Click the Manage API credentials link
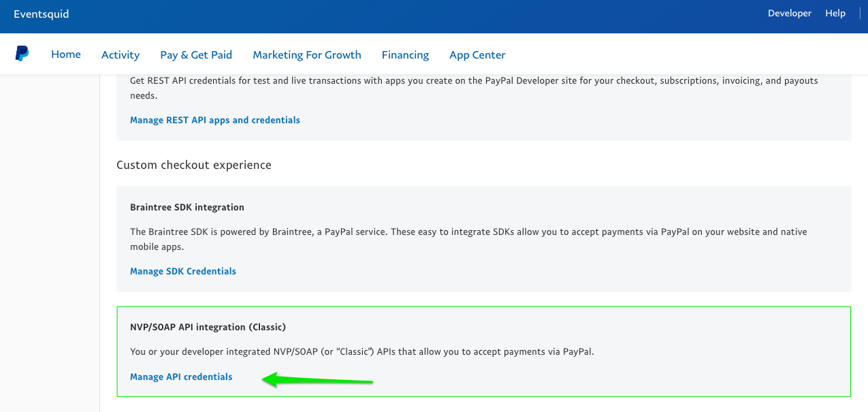 [x=181, y=377]
